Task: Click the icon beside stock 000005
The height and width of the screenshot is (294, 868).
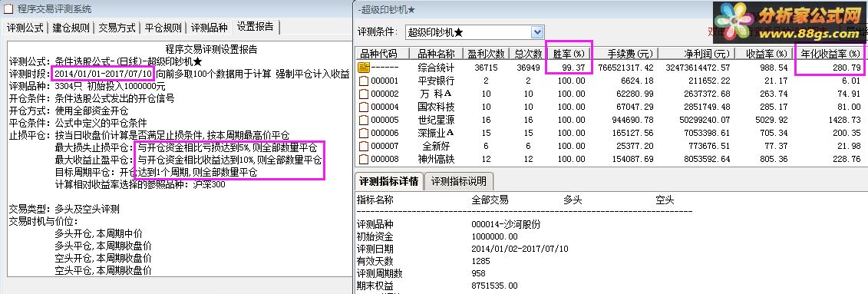Action: (364, 120)
